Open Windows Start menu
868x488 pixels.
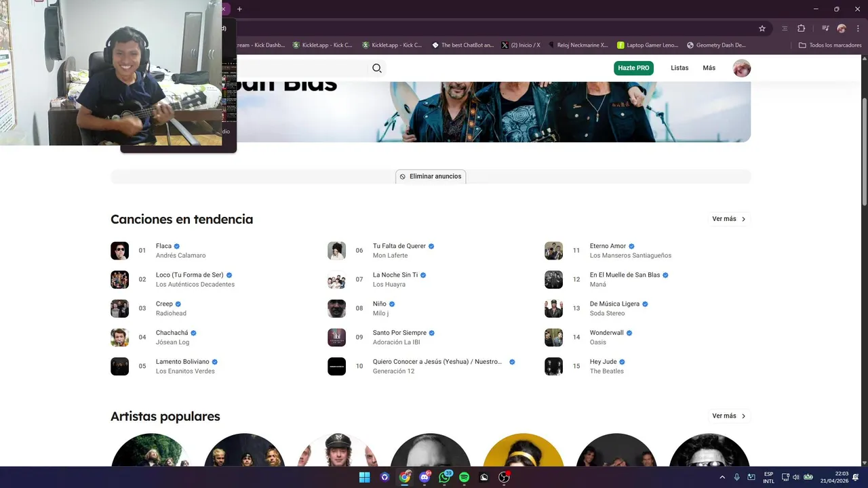point(364,477)
